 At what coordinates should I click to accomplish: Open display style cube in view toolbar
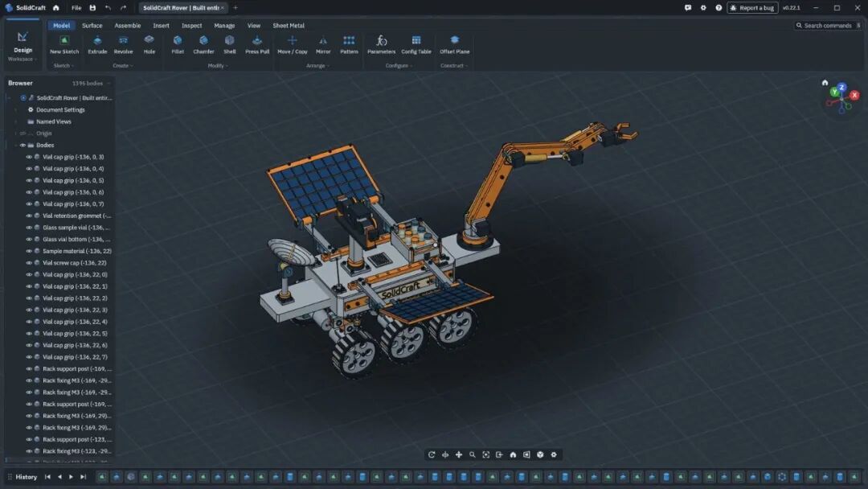pyautogui.click(x=540, y=454)
